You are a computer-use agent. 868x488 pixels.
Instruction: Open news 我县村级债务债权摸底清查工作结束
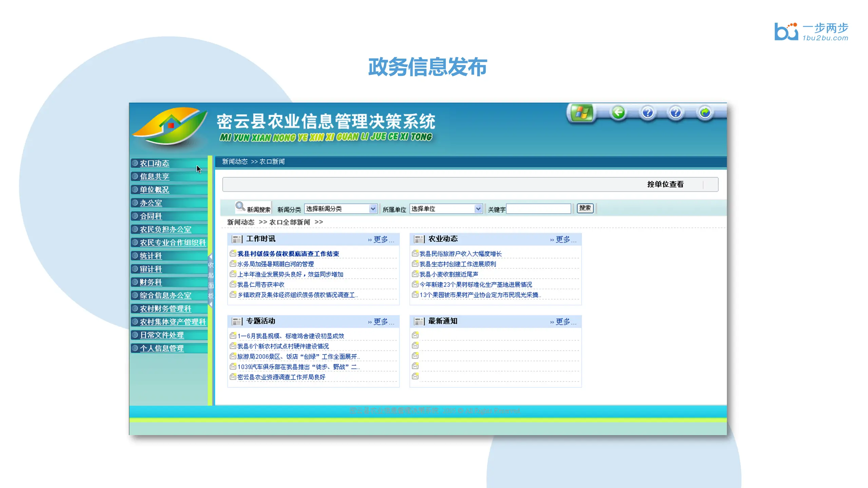coord(288,254)
